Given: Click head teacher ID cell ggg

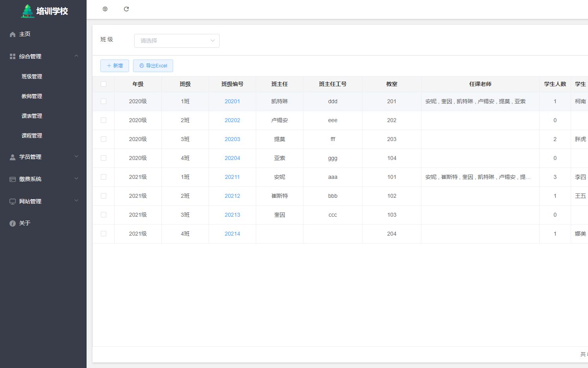Looking at the screenshot, I should [333, 158].
